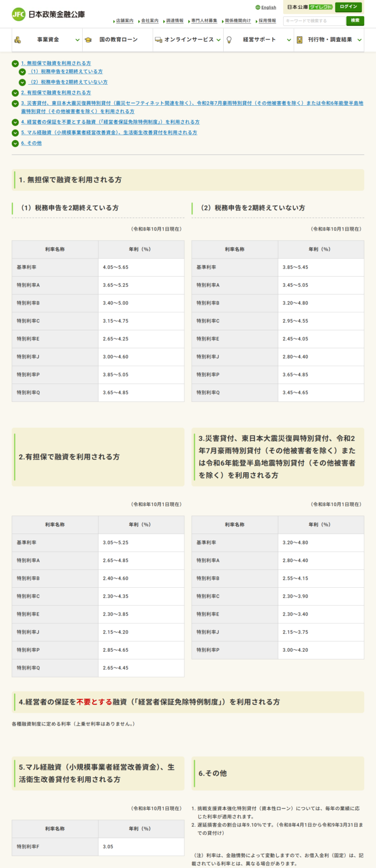Click heading 1. 無担保で融資を利用される方

coord(70,180)
